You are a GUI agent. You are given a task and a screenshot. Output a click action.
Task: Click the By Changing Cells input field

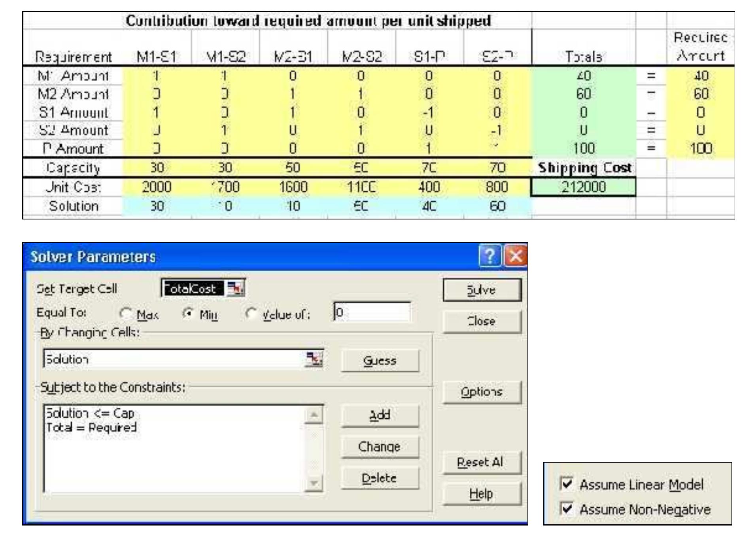click(x=183, y=359)
